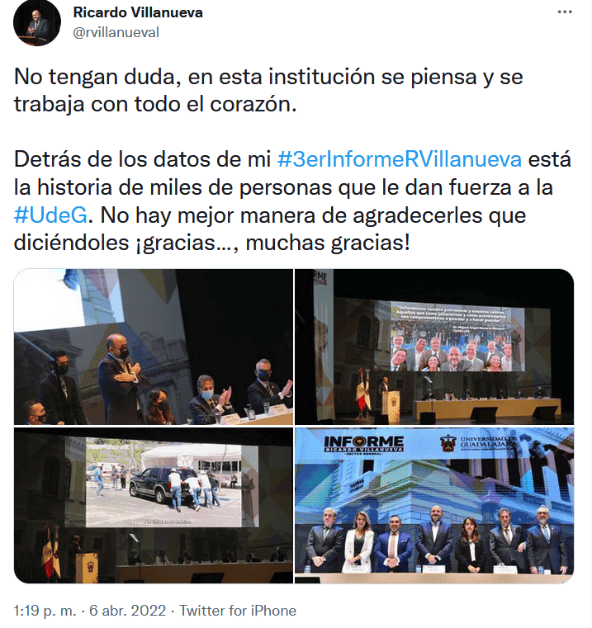The width and height of the screenshot is (592, 628).
Task: Open photo showing people pushing black SUV
Action: click(153, 505)
